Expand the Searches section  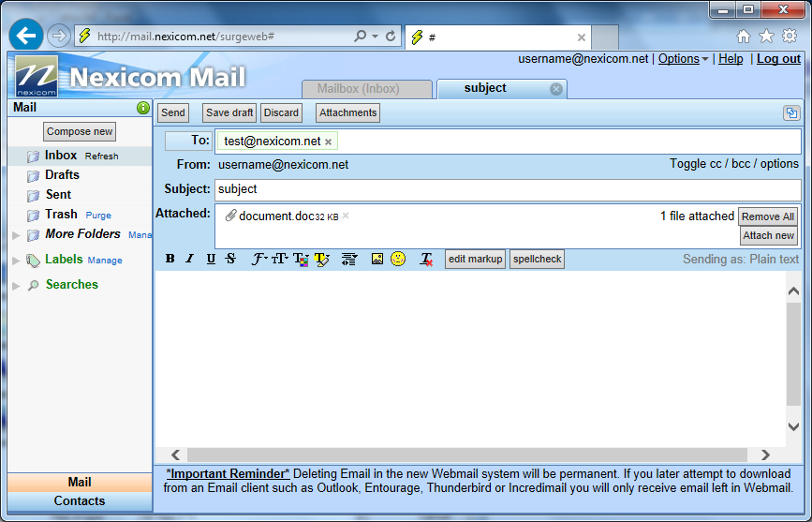[16, 286]
